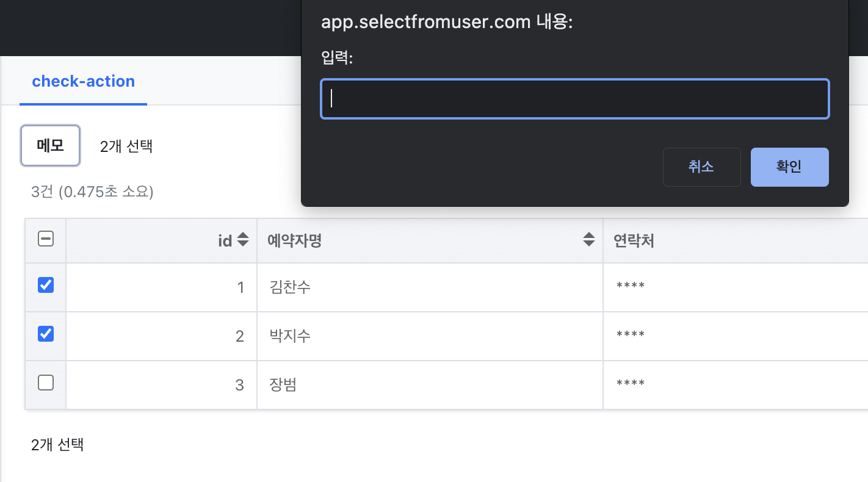
Task: Click the 연락처 column header
Action: (x=634, y=241)
